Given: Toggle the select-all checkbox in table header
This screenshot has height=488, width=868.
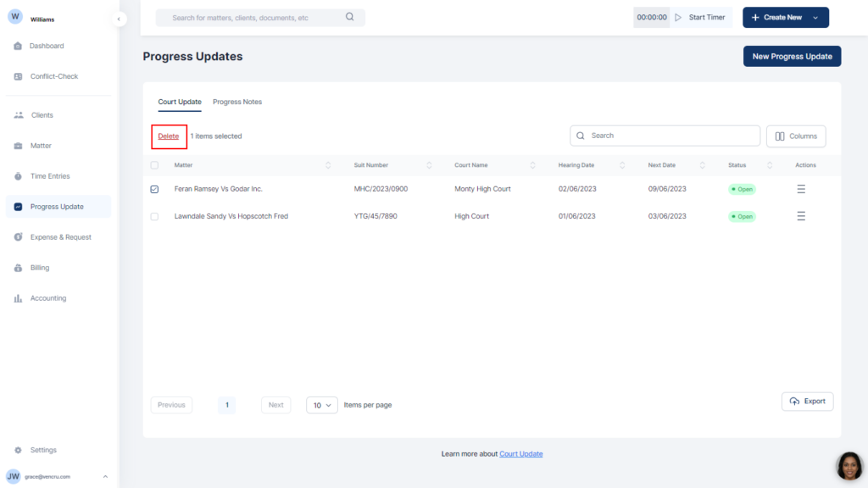Looking at the screenshot, I should [154, 165].
